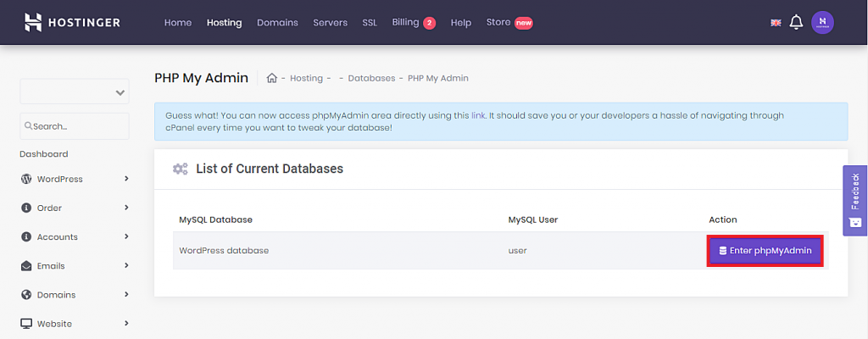Expand the Domains sidebar chevron

coord(126,294)
